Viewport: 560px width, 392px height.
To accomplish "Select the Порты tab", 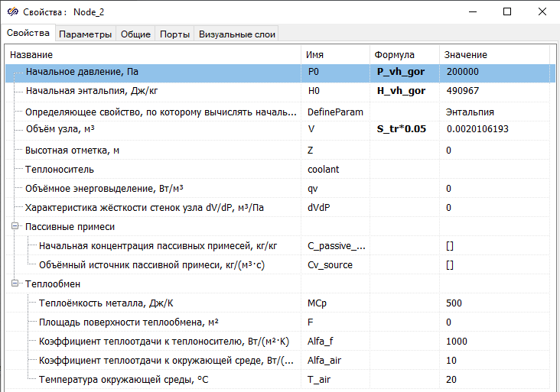I will (x=174, y=34).
